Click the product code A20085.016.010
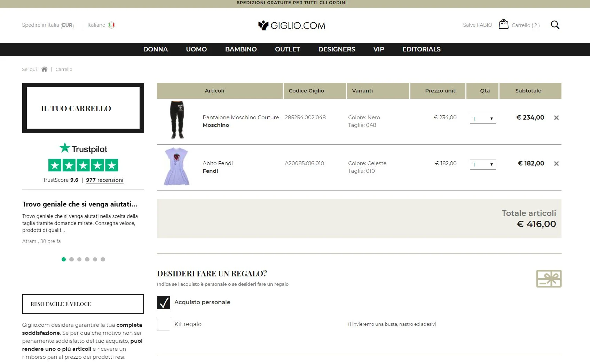This screenshot has height=364, width=590. 305,163
